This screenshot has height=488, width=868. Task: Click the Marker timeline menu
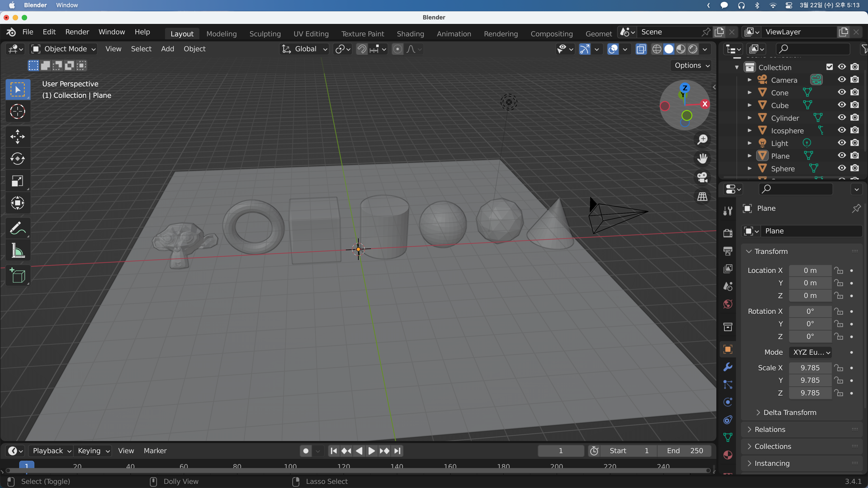click(155, 451)
